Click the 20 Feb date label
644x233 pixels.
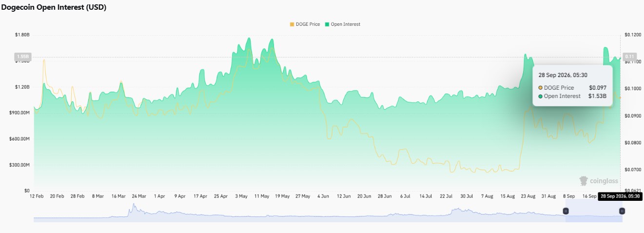(x=56, y=196)
